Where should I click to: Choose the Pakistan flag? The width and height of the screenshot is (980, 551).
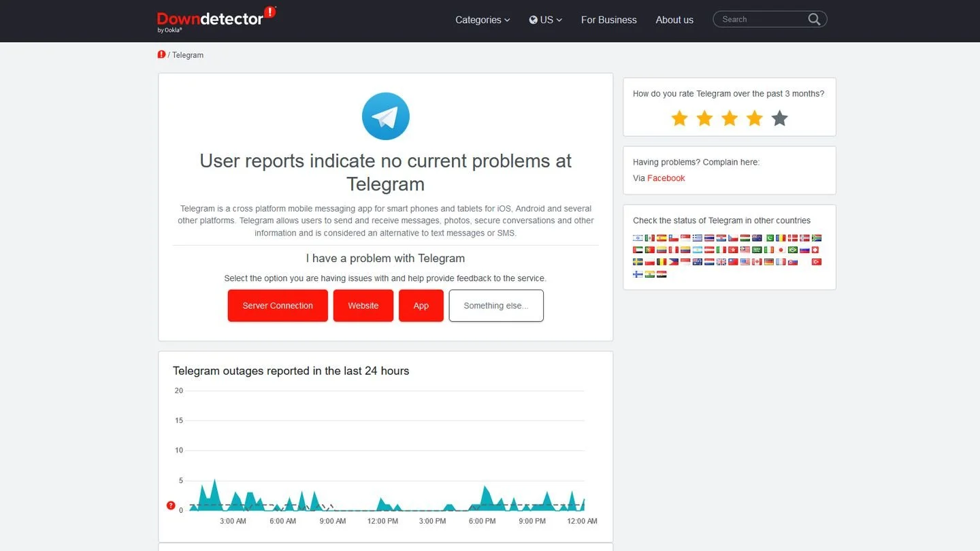770,238
